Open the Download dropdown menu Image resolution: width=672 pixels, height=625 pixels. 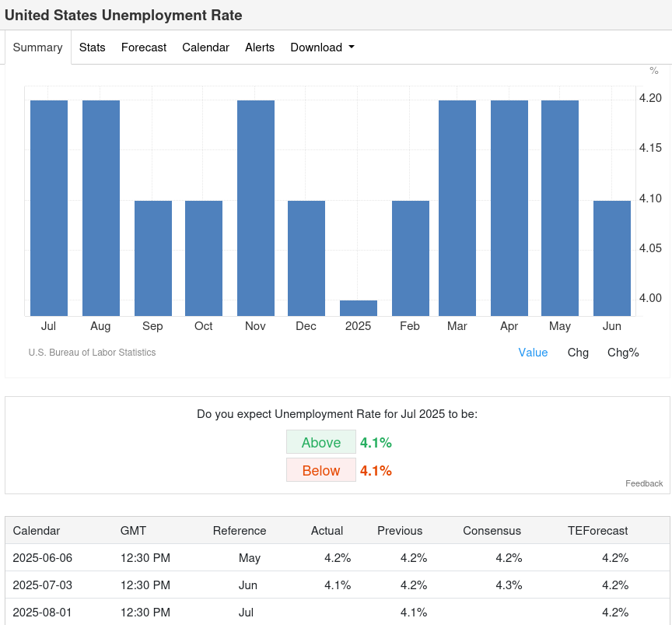322,47
